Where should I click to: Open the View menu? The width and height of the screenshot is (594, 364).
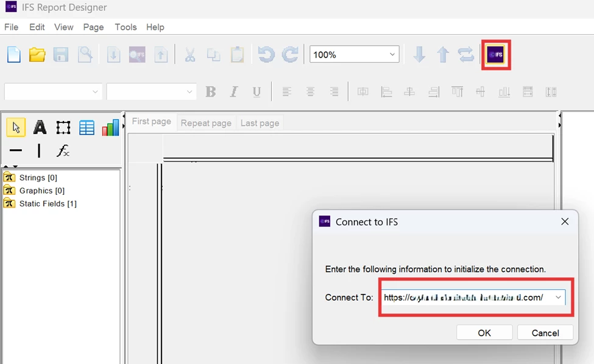pos(63,27)
